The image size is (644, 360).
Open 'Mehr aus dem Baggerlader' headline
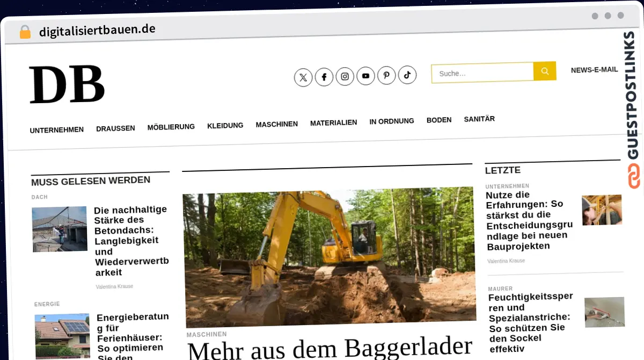[330, 348]
